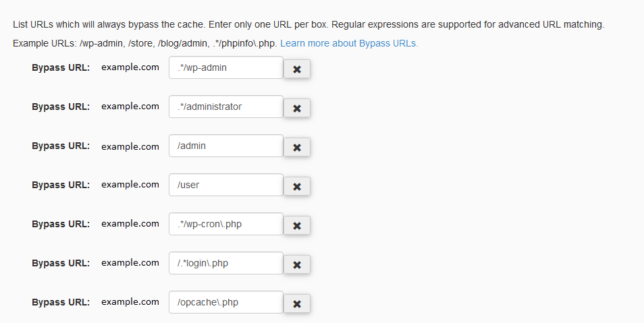Click Bypass URL label beside .*/wp-admin field
This screenshot has height=323, width=644.
point(61,67)
